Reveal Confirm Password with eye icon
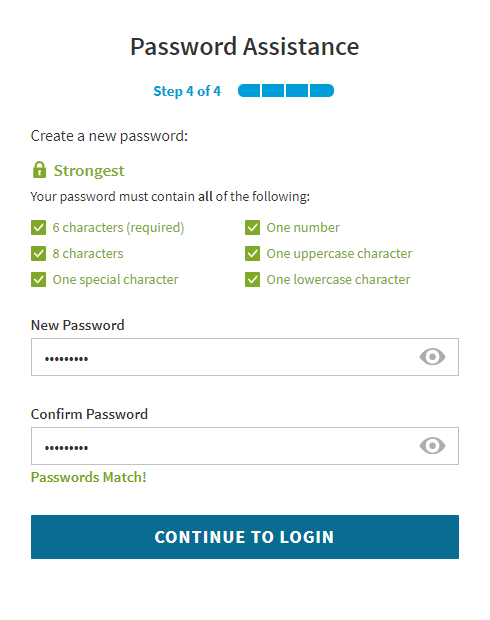 [432, 446]
